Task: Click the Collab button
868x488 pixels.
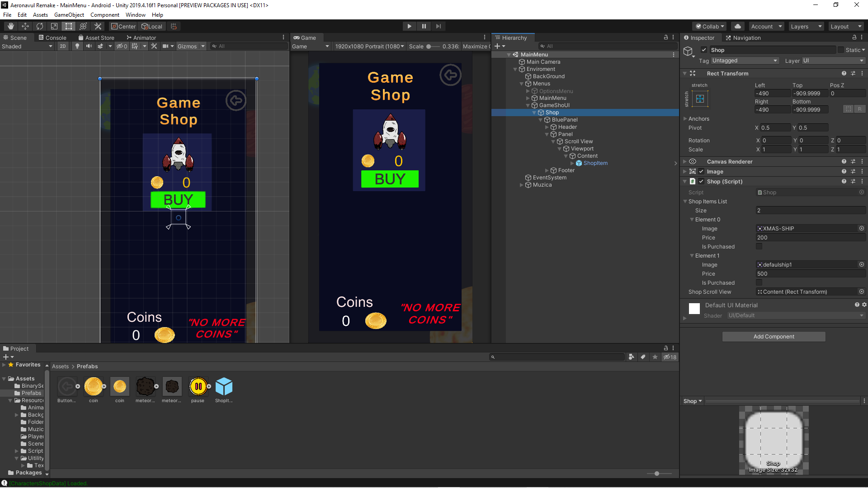Action: coord(710,26)
